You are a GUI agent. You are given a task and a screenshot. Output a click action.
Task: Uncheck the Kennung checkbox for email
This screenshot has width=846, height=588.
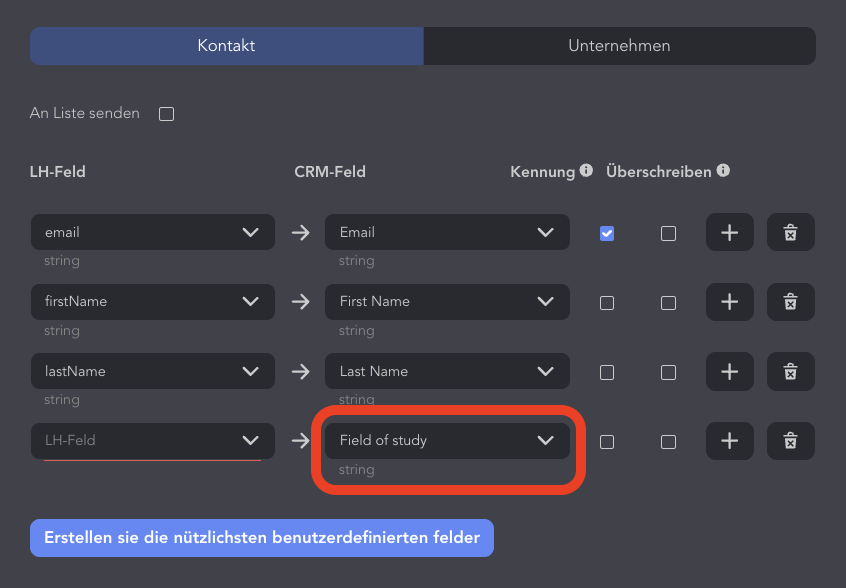click(607, 234)
